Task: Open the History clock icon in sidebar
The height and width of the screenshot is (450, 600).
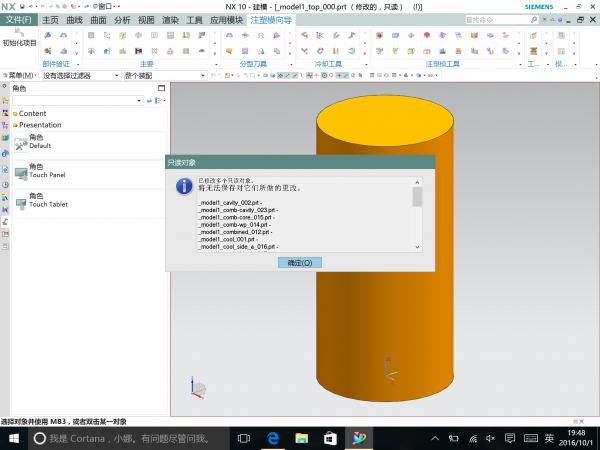Action: [x=5, y=185]
